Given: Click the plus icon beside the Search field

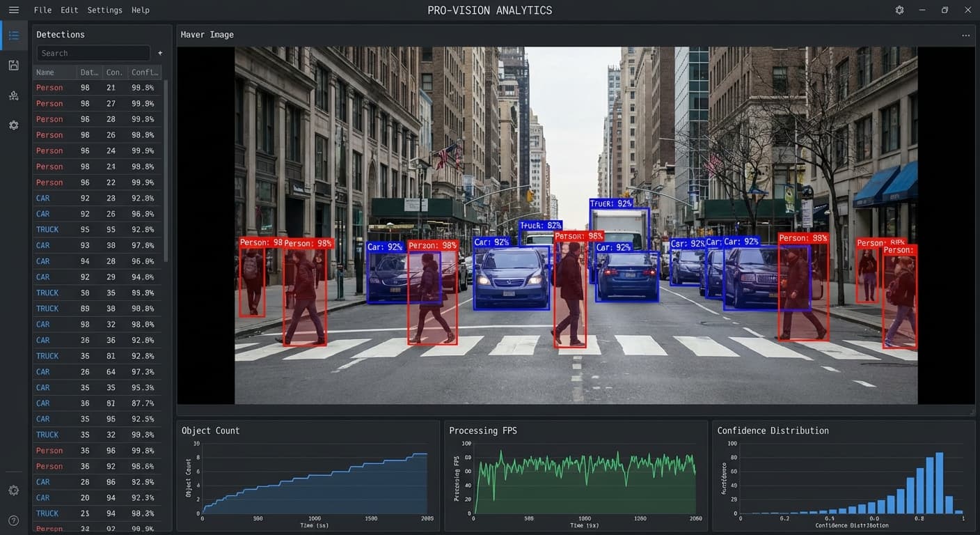Looking at the screenshot, I should tap(160, 53).
